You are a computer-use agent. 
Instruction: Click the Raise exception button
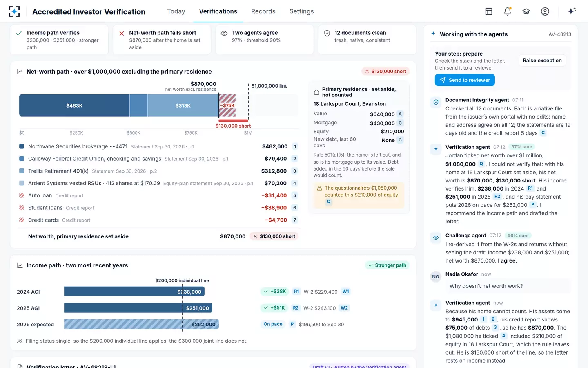[542, 61]
